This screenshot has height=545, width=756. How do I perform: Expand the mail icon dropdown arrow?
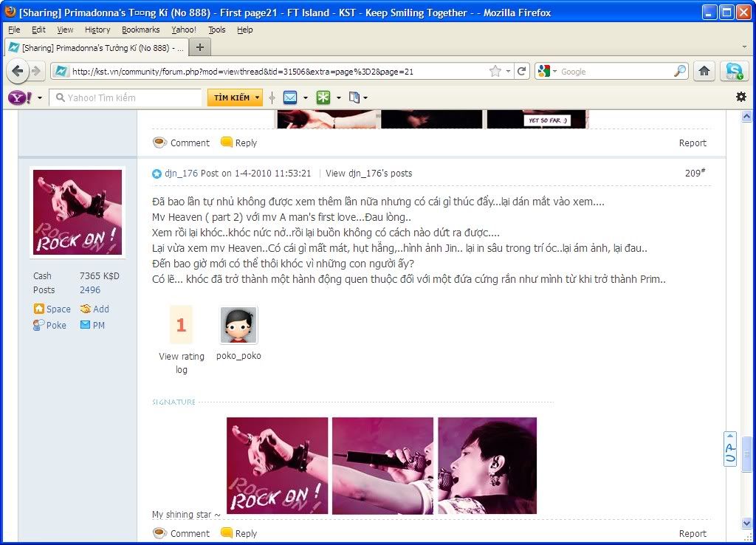point(306,98)
